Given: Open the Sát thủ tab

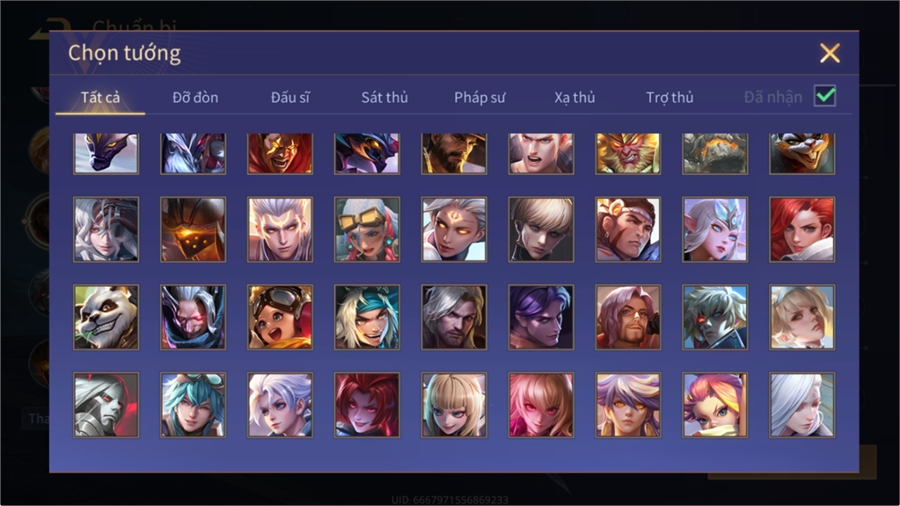Looking at the screenshot, I should pos(385,98).
